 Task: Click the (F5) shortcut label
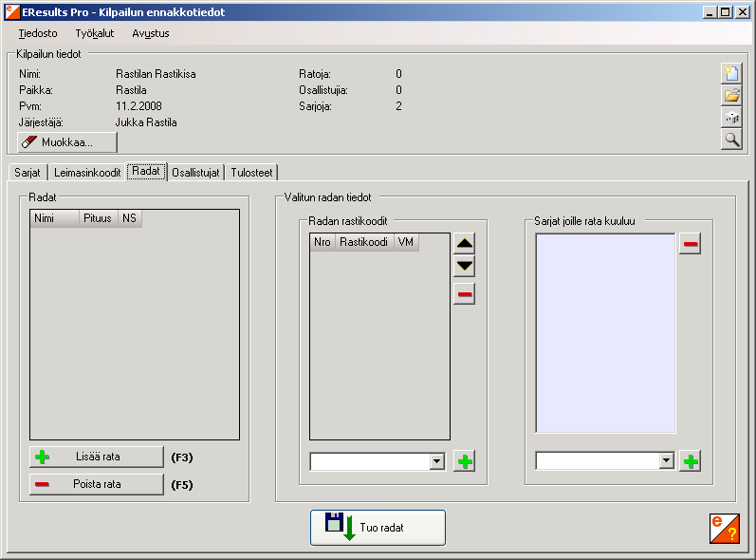[x=182, y=485]
